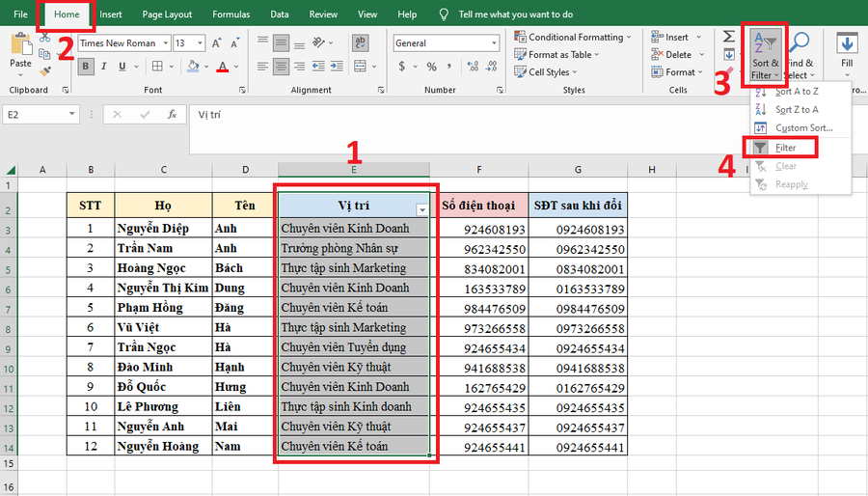This screenshot has height=496, width=868.
Task: Toggle Bold formatting
Action: click(85, 67)
